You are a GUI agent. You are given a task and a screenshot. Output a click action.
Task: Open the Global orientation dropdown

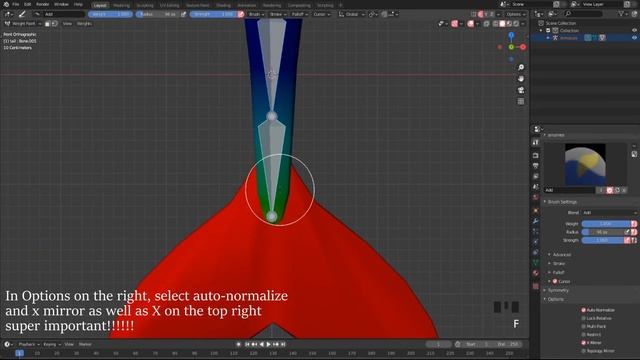351,14
